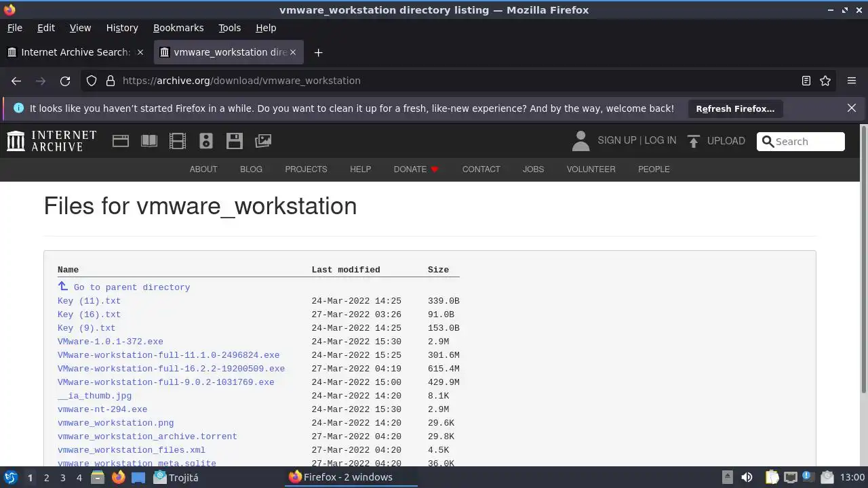Image resolution: width=868 pixels, height=488 pixels.
Task: Click the user avatar icon
Action: [x=580, y=141]
